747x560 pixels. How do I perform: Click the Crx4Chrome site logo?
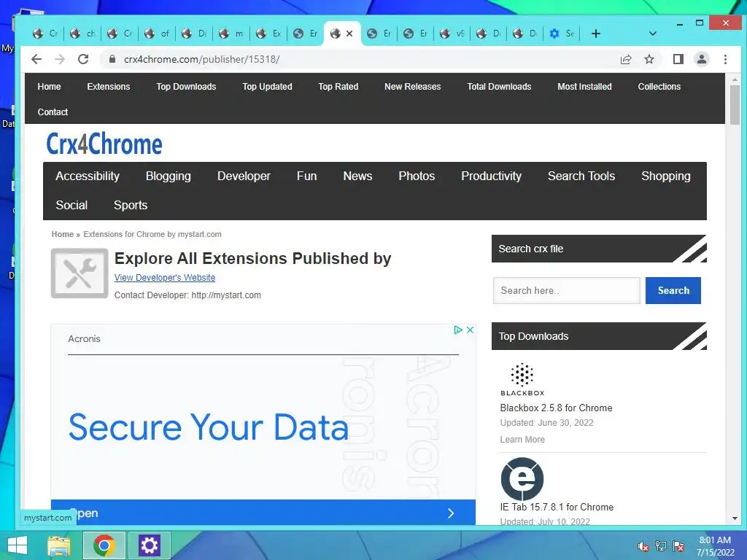coord(104,144)
